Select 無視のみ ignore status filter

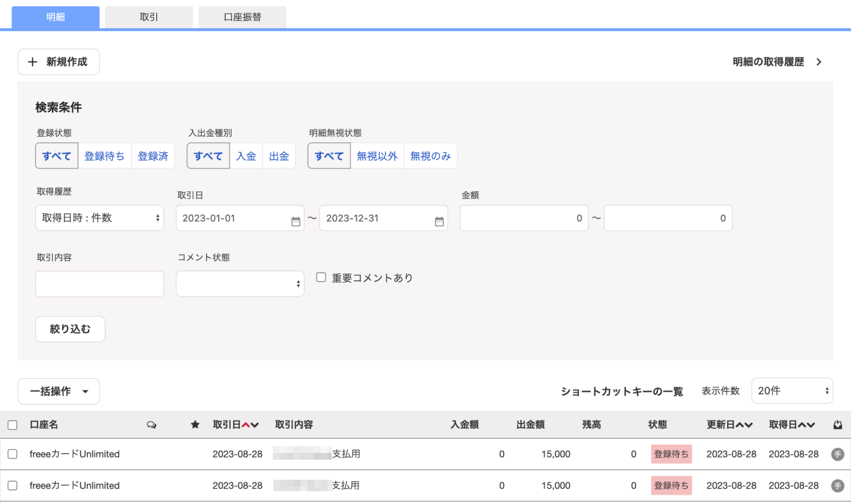tap(430, 156)
